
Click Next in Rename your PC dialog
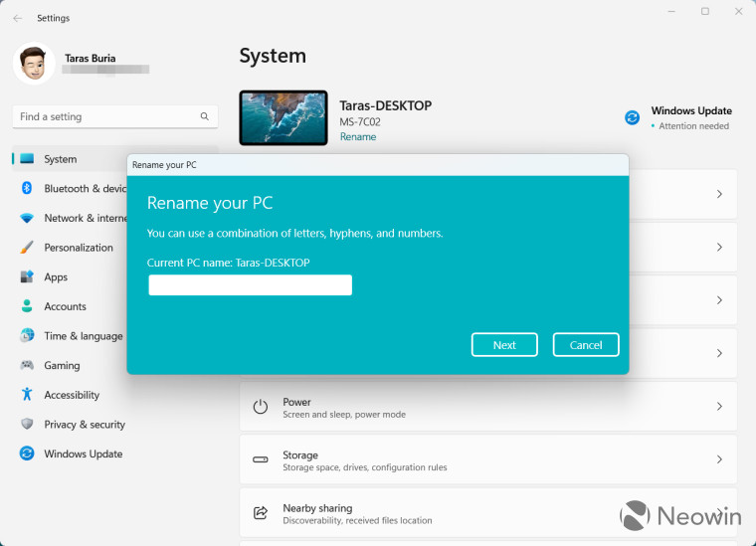pos(504,344)
